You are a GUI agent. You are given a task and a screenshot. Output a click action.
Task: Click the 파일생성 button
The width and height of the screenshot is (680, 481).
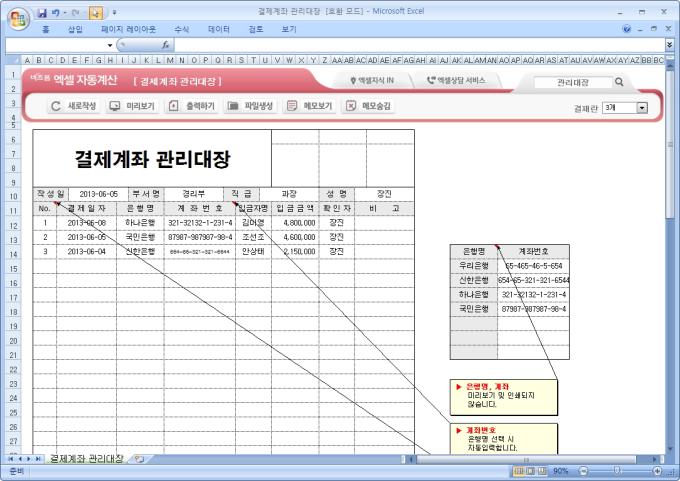251,106
